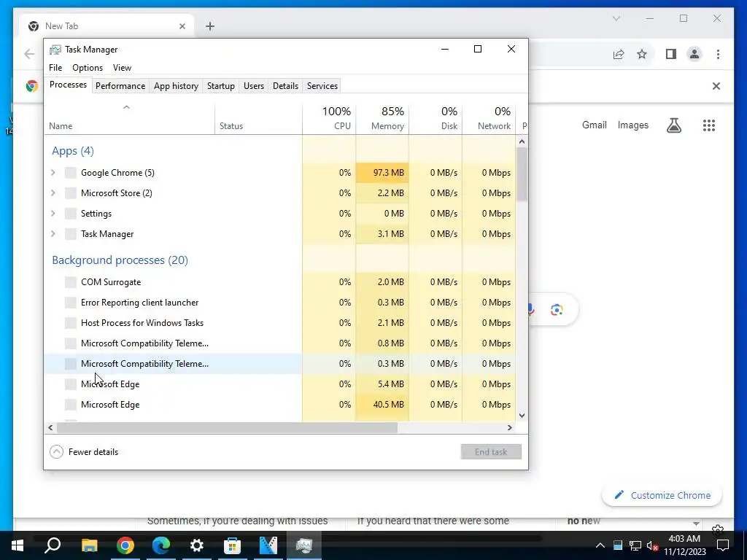Open the View menu
This screenshot has width=747, height=560.
(122, 68)
